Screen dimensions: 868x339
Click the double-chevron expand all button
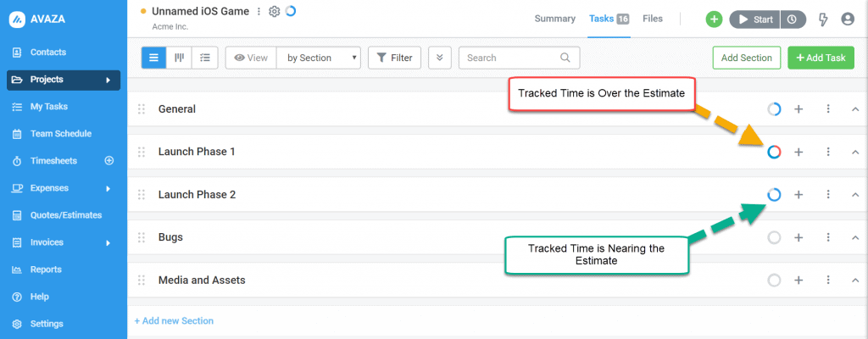pos(439,58)
